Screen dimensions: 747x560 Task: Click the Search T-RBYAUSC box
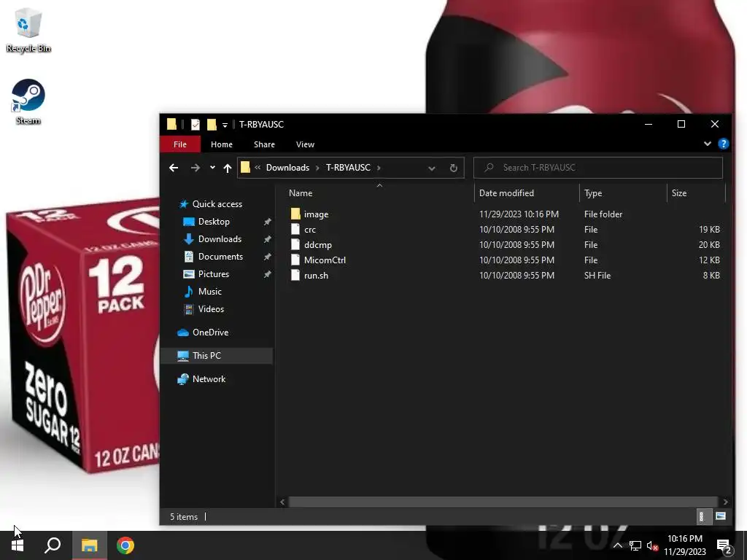click(598, 168)
